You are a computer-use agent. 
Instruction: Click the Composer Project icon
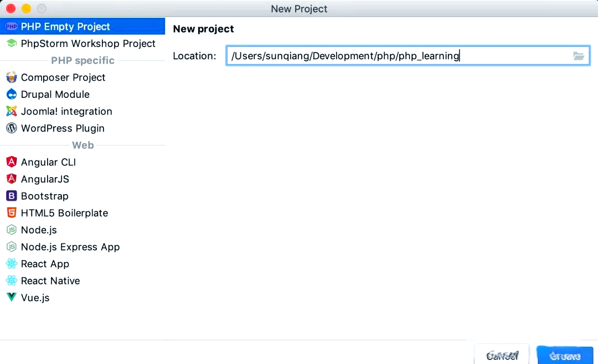(x=12, y=77)
